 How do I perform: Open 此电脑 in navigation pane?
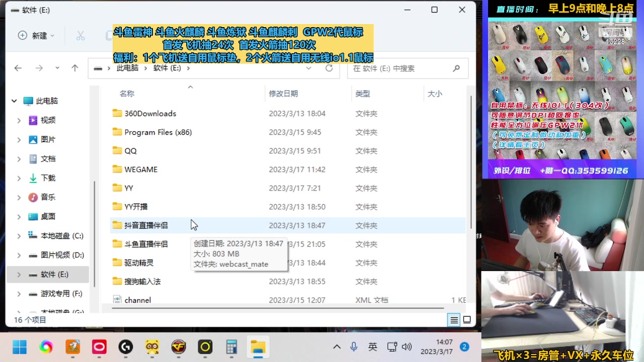41,101
